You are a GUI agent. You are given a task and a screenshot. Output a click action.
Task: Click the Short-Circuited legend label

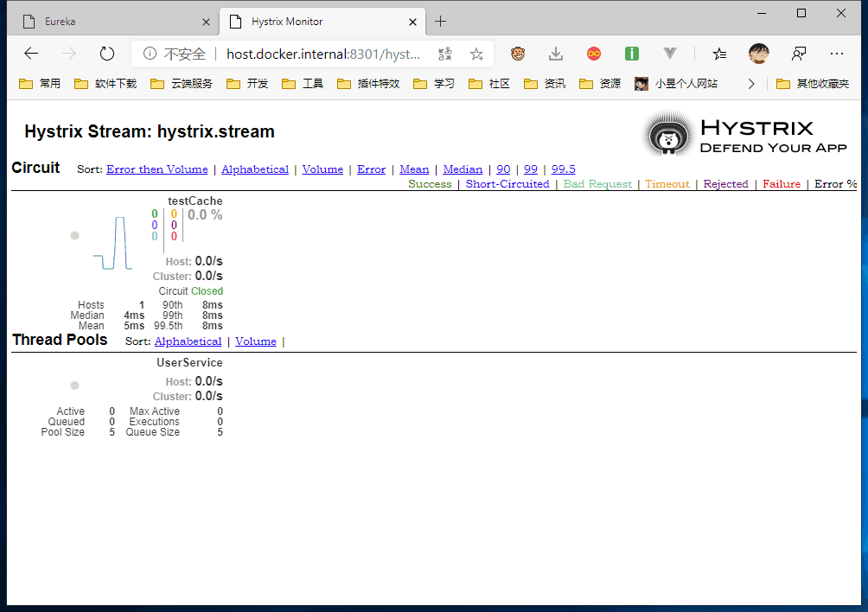[507, 184]
